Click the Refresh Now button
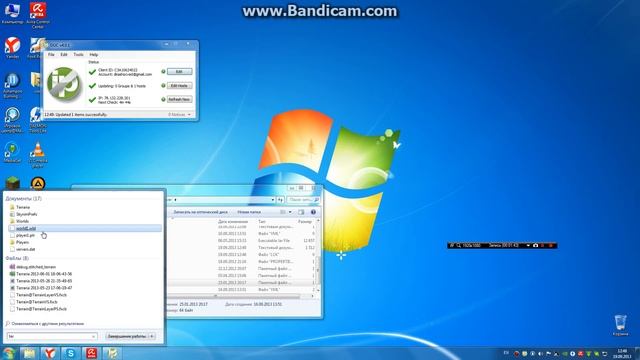The height and width of the screenshot is (360, 640). (179, 99)
